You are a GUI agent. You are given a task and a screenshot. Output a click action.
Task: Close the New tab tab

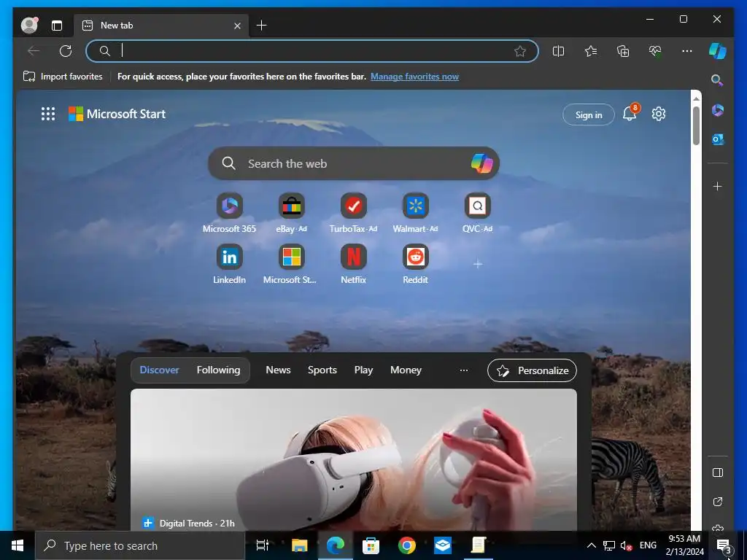click(x=237, y=26)
